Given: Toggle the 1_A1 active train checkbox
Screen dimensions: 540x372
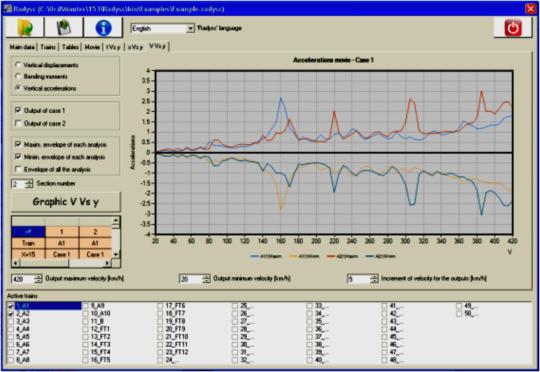Looking at the screenshot, I should click(11, 306).
